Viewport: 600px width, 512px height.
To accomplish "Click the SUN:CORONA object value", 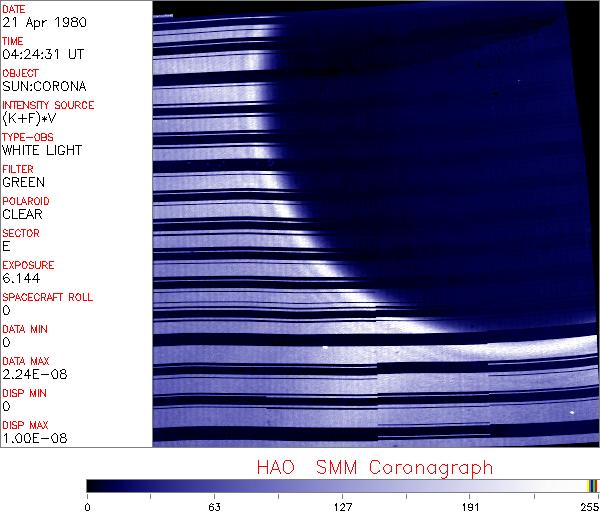I will pos(35,86).
